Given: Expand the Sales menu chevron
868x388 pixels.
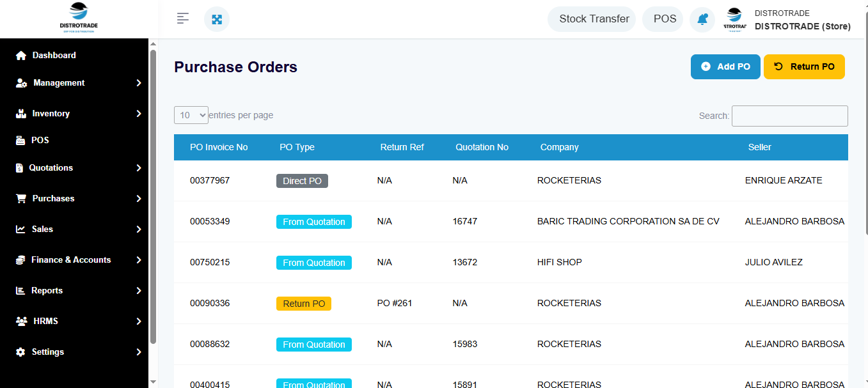Looking at the screenshot, I should (x=139, y=229).
